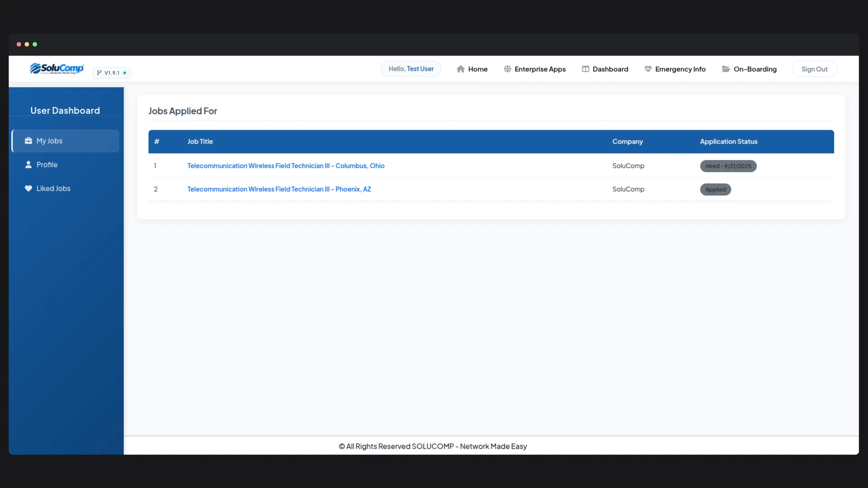Click the Liked Jobs heart icon
This screenshot has height=488, width=868.
(28, 188)
